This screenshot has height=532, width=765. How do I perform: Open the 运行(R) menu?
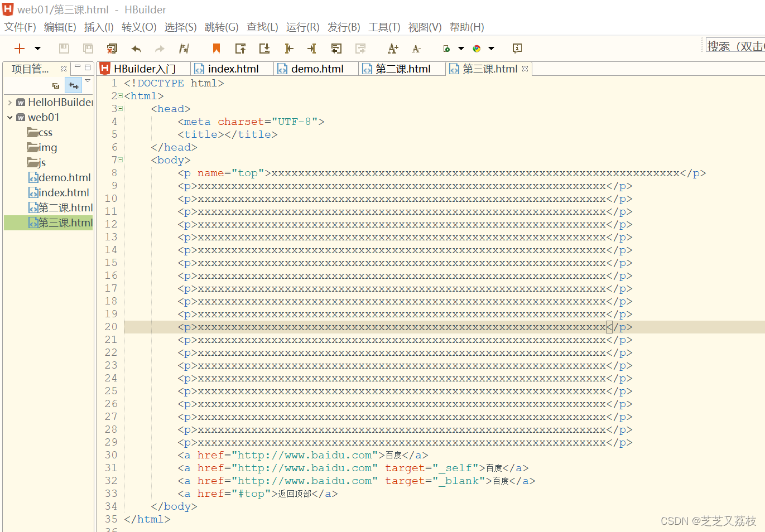[x=303, y=27]
